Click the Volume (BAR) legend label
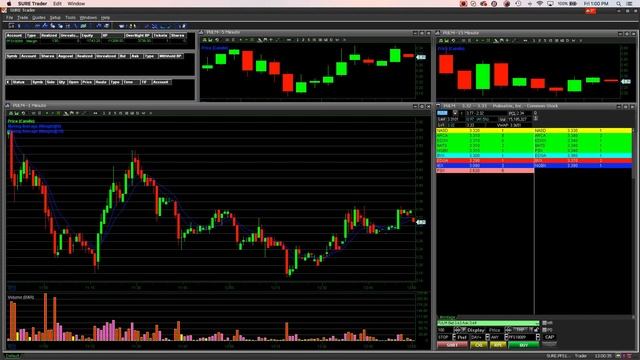Image resolution: width=640 pixels, height=360 pixels. (x=21, y=298)
